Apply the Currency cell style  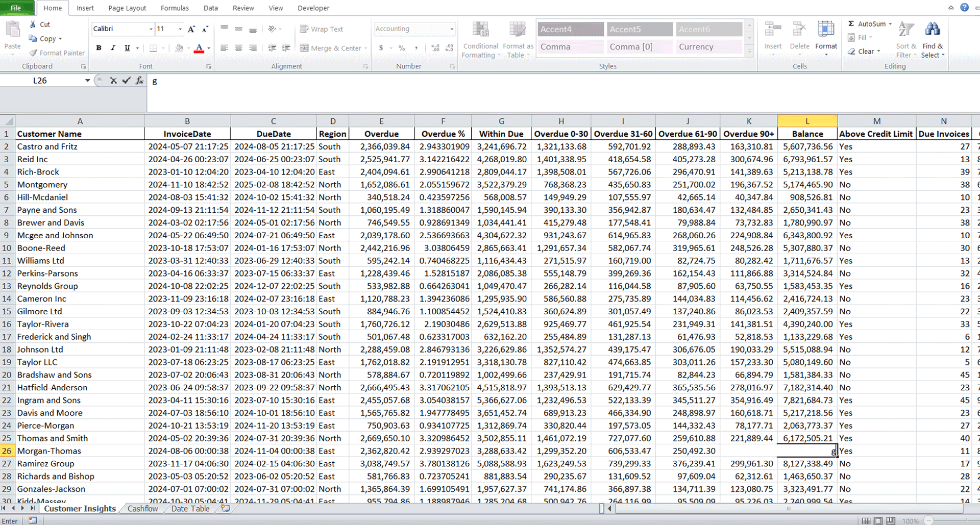709,47
